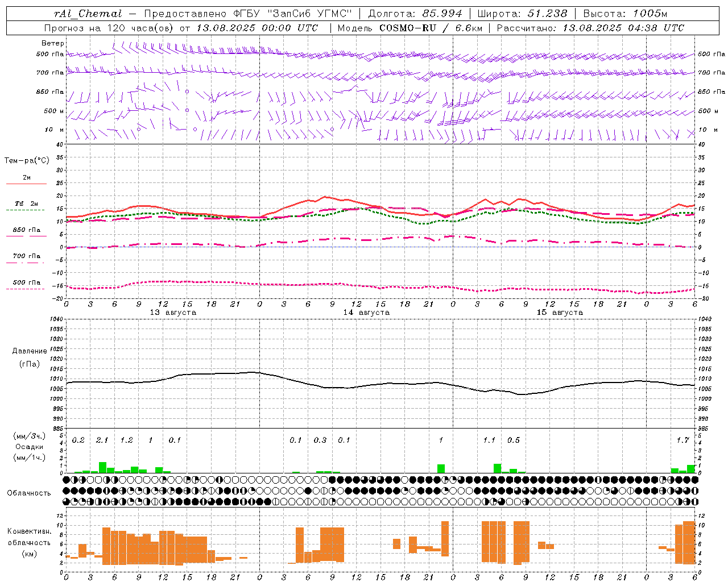The height and width of the screenshot is (582, 728).
Task: Select the Тем-ра(°C) axis label
Action: tap(27, 161)
